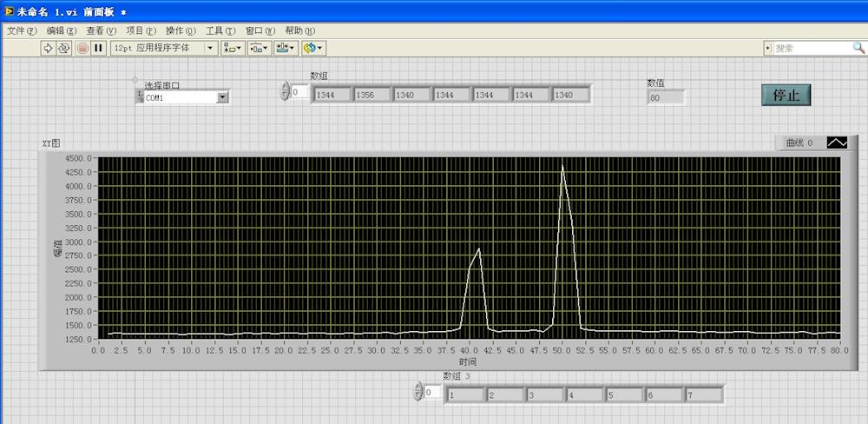Click the 数组 3 index stepper arrows
Image resolution: width=868 pixels, height=424 pixels.
(418, 391)
